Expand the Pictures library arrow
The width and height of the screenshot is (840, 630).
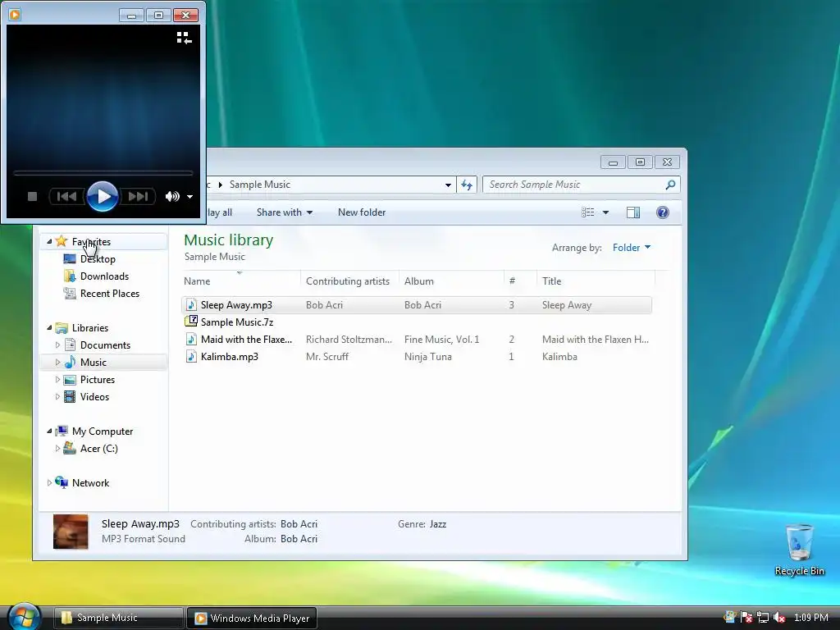[57, 380]
